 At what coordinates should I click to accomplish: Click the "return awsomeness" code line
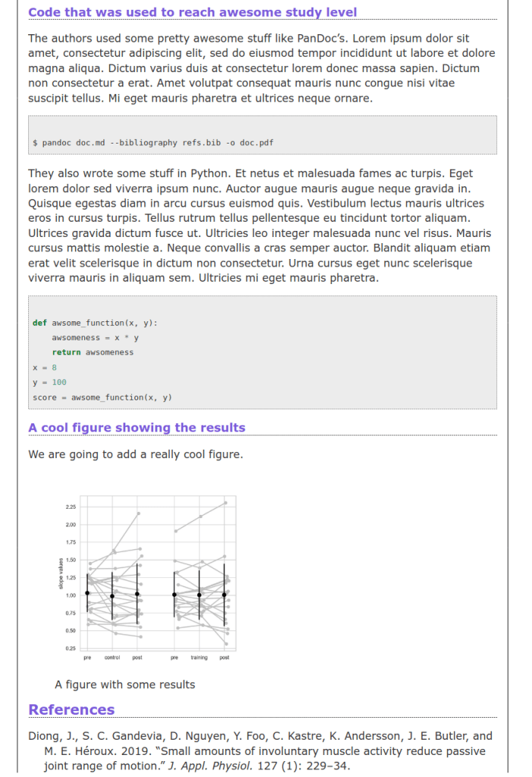click(x=93, y=352)
